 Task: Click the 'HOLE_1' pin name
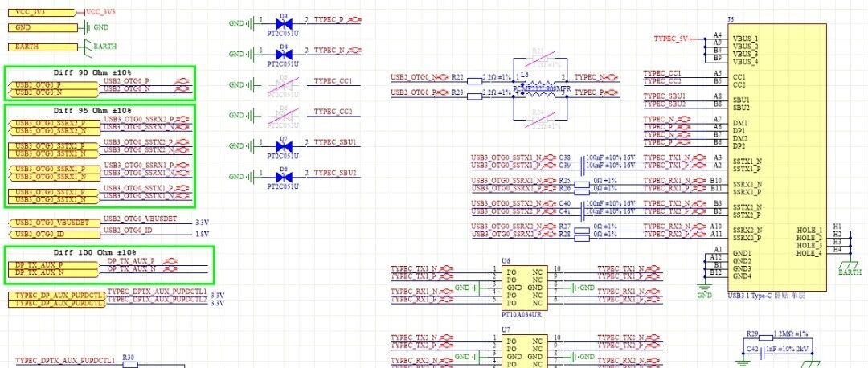809,231
